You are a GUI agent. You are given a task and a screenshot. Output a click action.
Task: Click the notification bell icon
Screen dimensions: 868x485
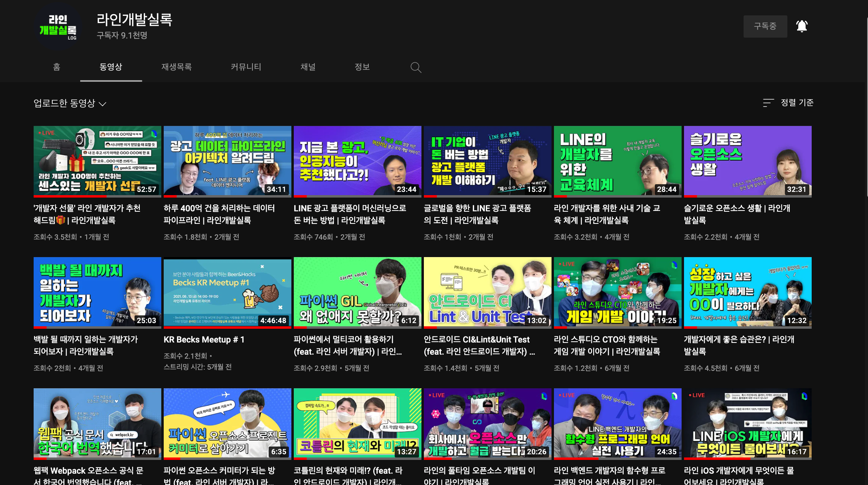[802, 26]
